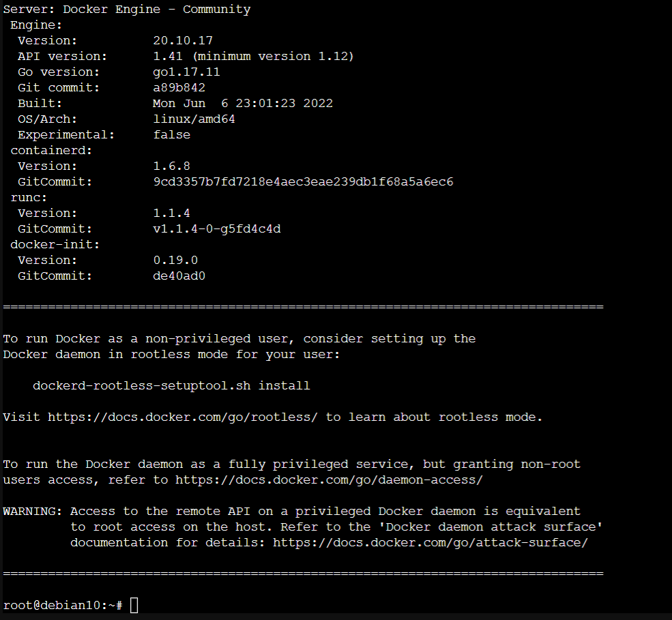Open the docs.docker.com/go/attack-surface/ URL
This screenshot has height=620, width=672.
coord(430,542)
